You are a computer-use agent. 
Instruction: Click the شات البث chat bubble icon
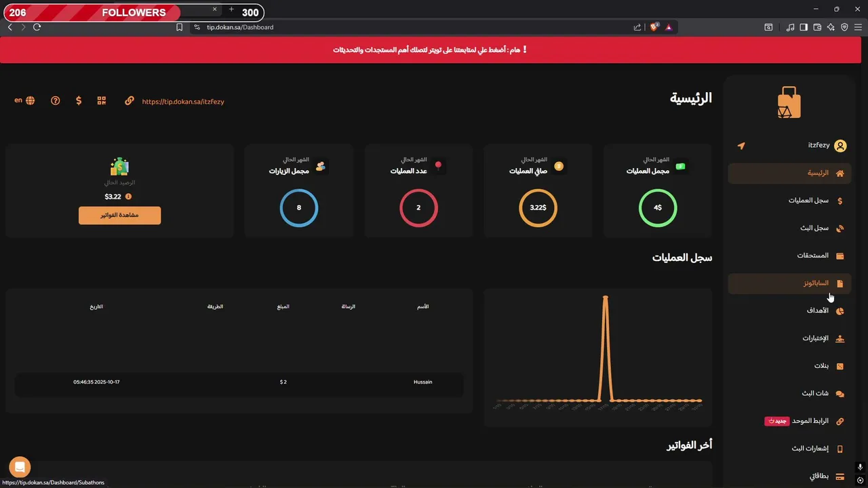tap(840, 394)
